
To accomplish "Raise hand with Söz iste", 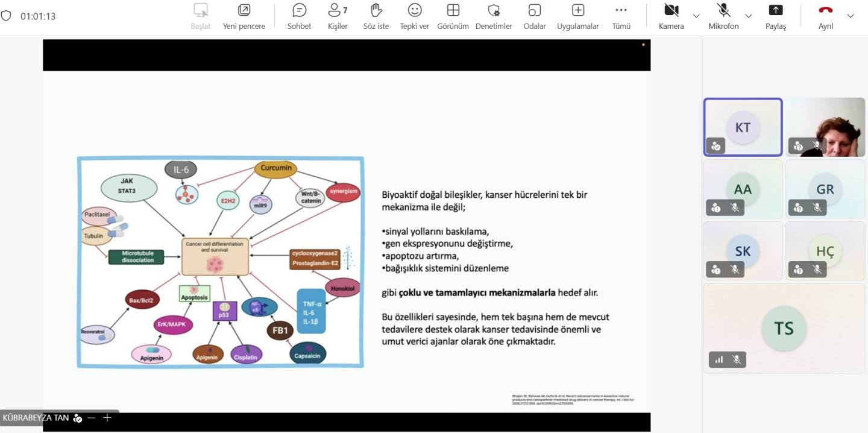I will [376, 17].
